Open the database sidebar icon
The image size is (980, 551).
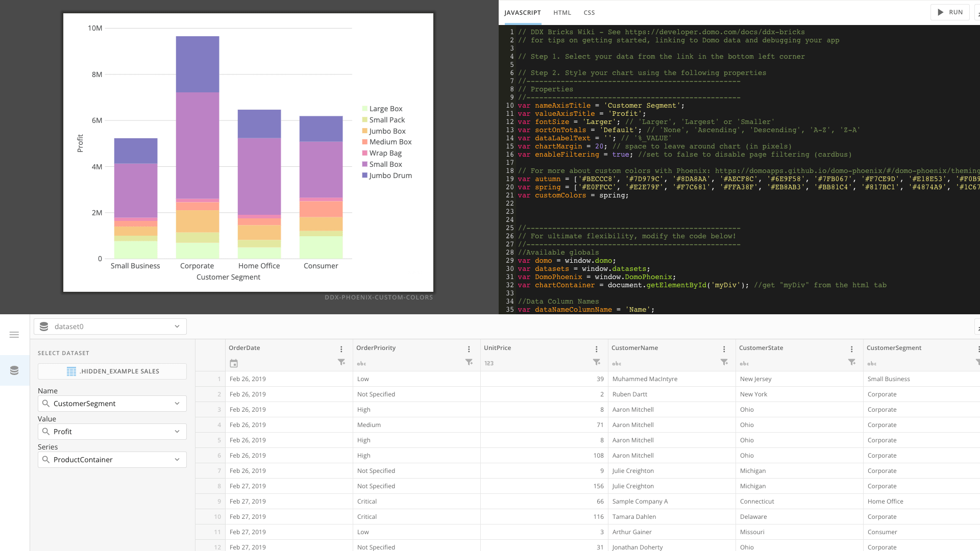pyautogui.click(x=14, y=370)
